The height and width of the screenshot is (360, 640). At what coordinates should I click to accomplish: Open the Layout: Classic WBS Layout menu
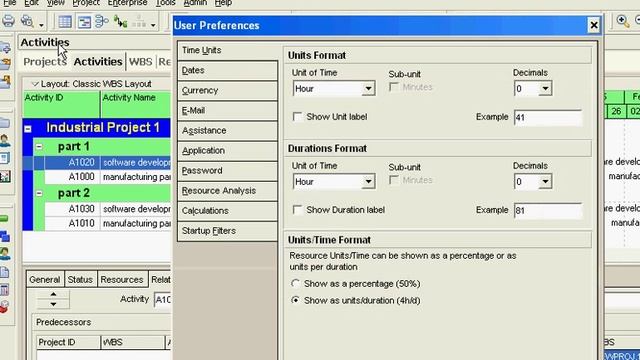click(91, 84)
